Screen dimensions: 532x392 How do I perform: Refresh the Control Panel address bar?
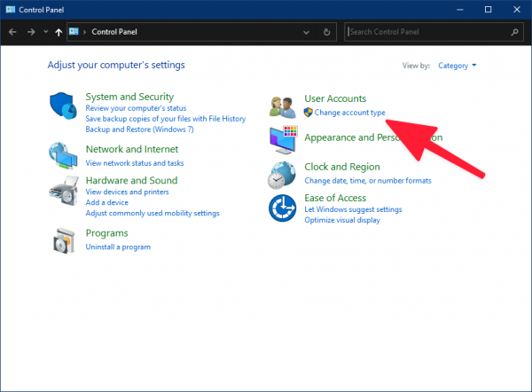[x=326, y=32]
